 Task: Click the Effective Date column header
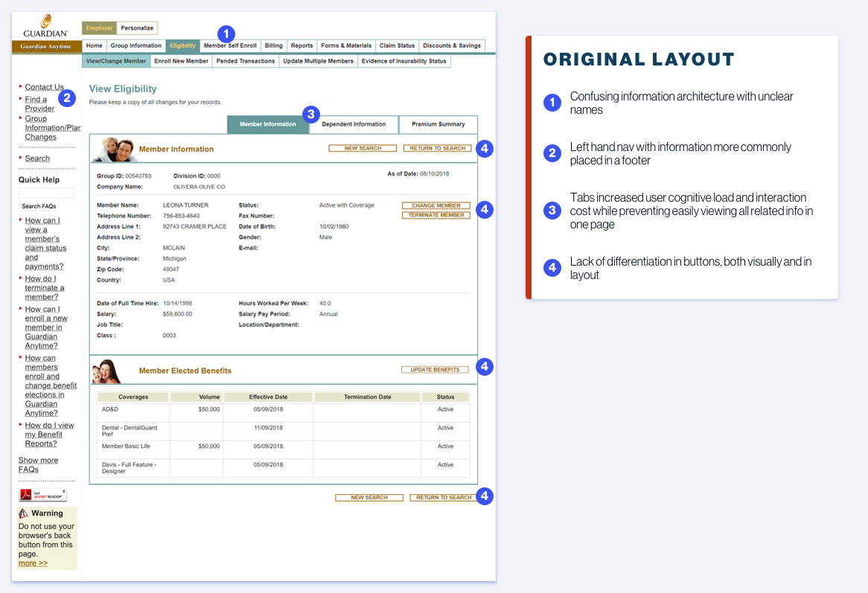click(x=268, y=397)
